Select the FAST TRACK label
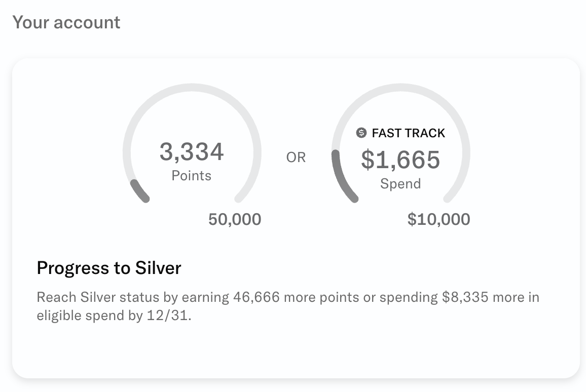This screenshot has height=392, width=586. tap(409, 133)
